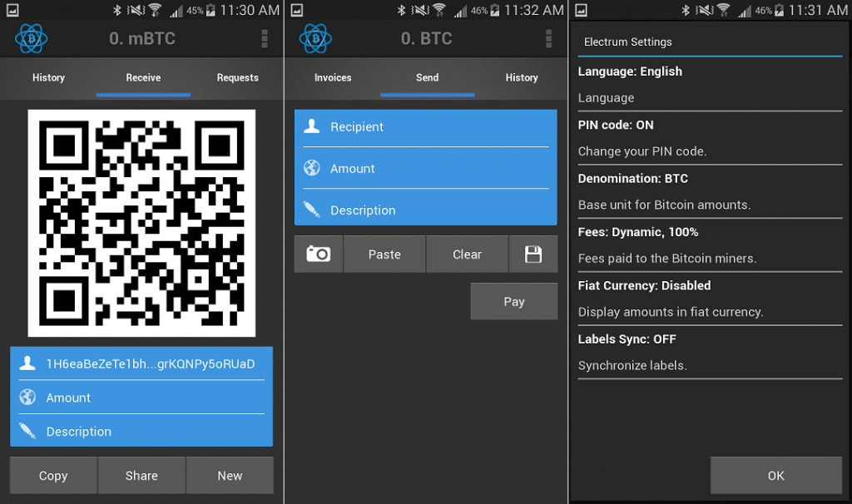Open the Fiat Currency: Disabled setting

[711, 299]
